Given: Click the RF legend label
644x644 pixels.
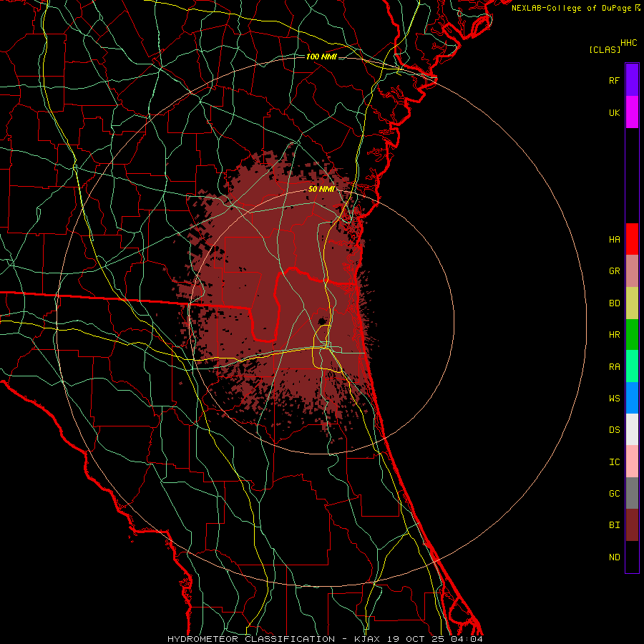Looking at the screenshot, I should [614, 80].
